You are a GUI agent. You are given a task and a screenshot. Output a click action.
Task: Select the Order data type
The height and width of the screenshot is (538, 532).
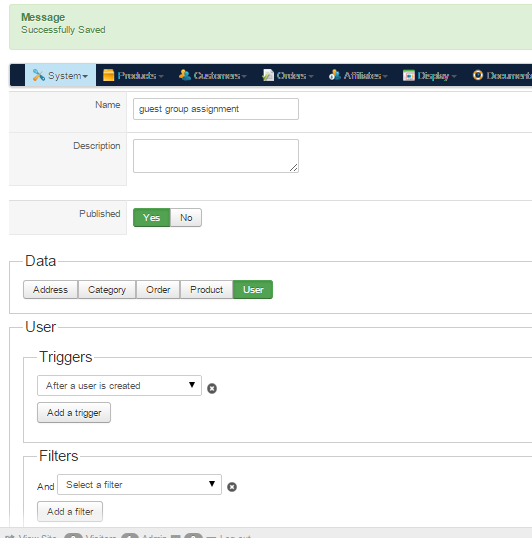click(158, 290)
